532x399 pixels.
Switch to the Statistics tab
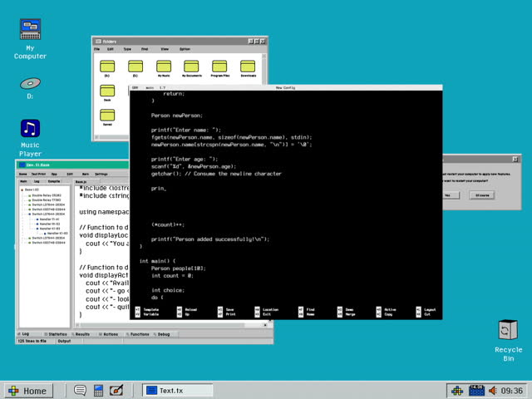pos(57,334)
